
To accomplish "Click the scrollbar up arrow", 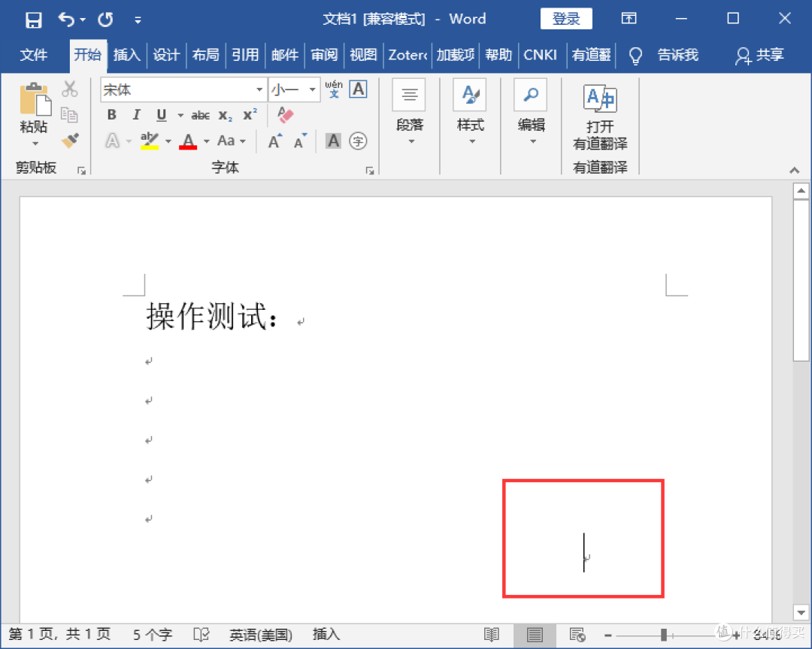I will click(801, 190).
